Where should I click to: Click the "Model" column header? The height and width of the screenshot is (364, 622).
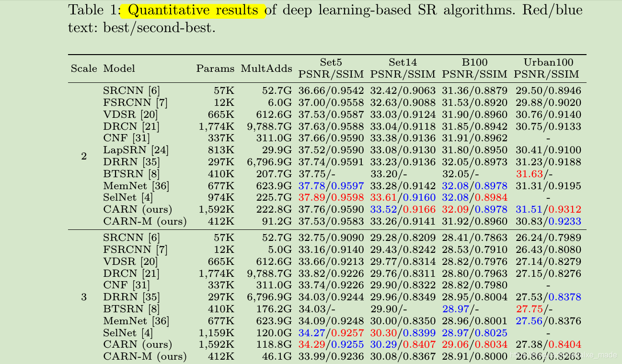[119, 68]
